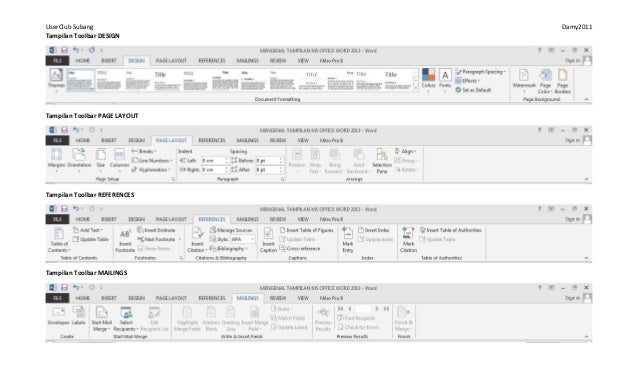Image resolution: width=638 pixels, height=388 pixels.
Task: Open MAILINGS tab in the PAGE LAYOUT ribbon window
Action: (x=247, y=140)
